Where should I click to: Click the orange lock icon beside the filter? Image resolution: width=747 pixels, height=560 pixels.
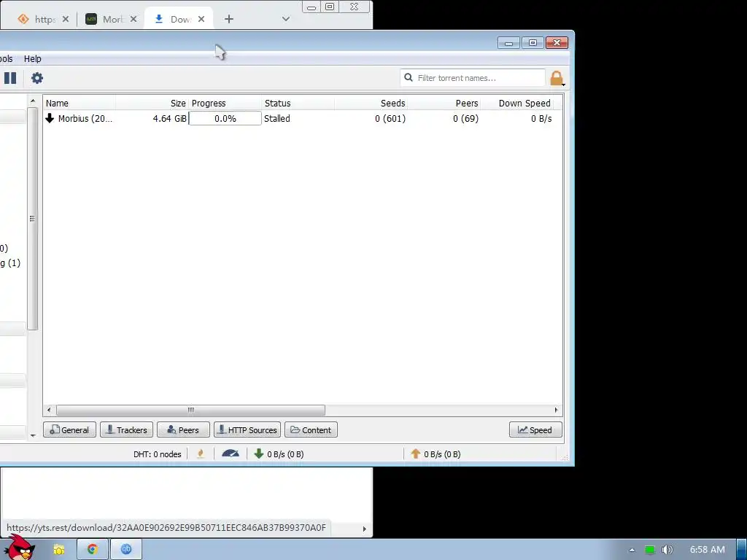click(x=557, y=78)
